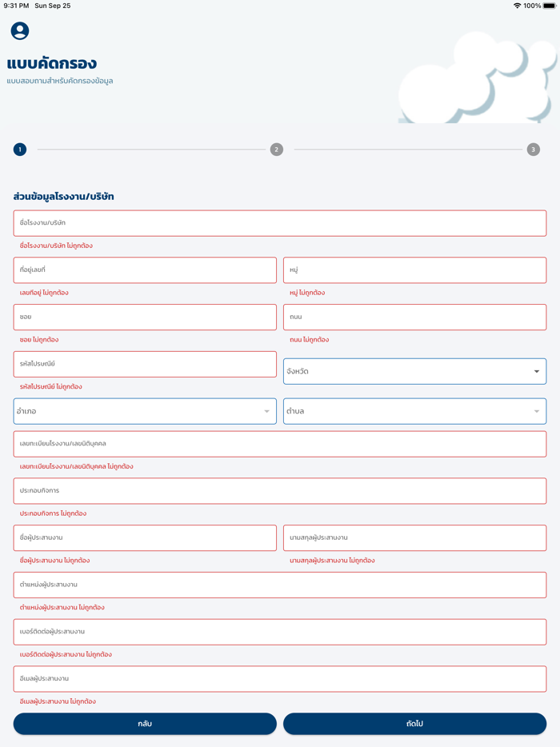Open the อำเภอ district dropdown
560x747 pixels.
(x=145, y=410)
